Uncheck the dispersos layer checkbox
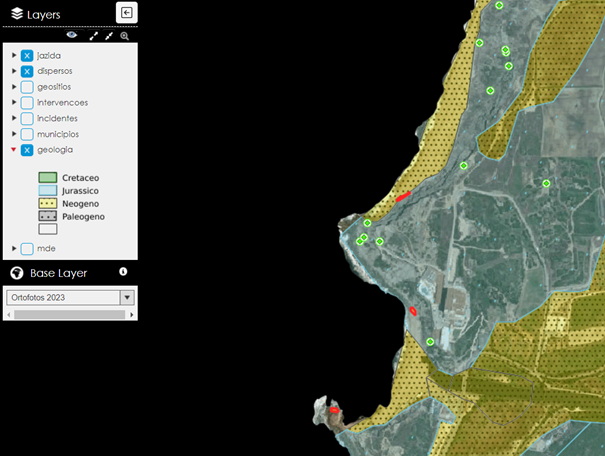Screen dimensions: 605x456 point(27,71)
